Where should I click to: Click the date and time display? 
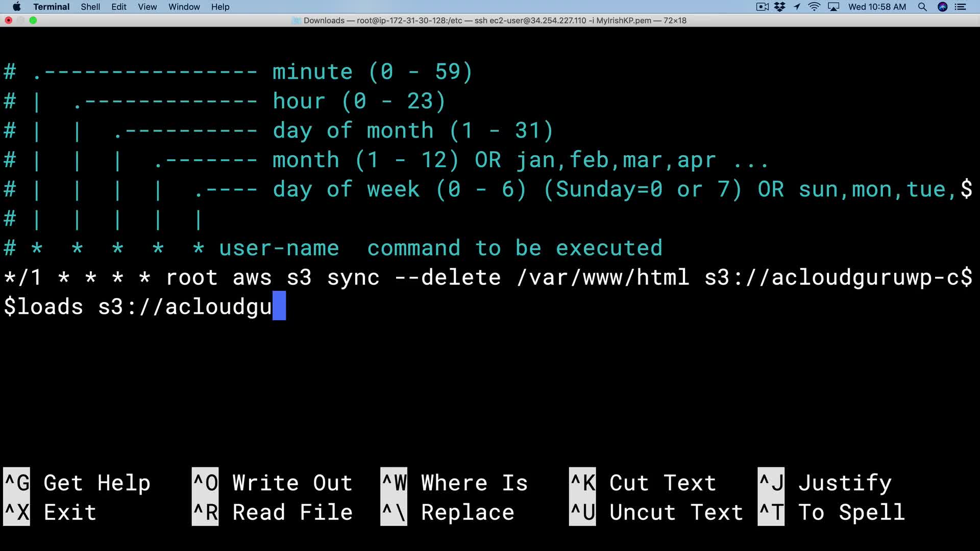[x=877, y=7]
